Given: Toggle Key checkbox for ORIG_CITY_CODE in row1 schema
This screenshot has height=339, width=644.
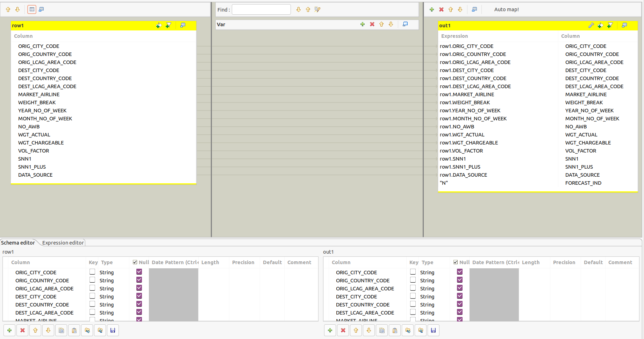Looking at the screenshot, I should [x=92, y=272].
